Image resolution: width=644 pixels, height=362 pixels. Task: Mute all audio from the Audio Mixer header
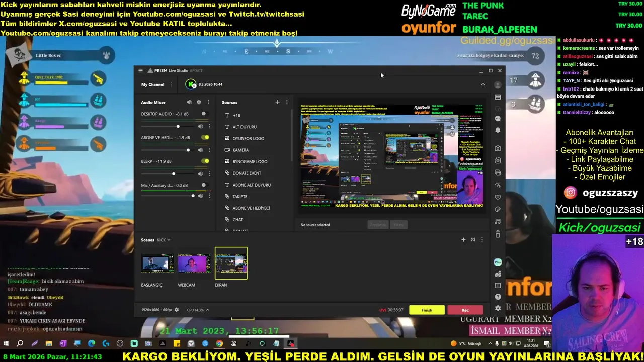189,102
